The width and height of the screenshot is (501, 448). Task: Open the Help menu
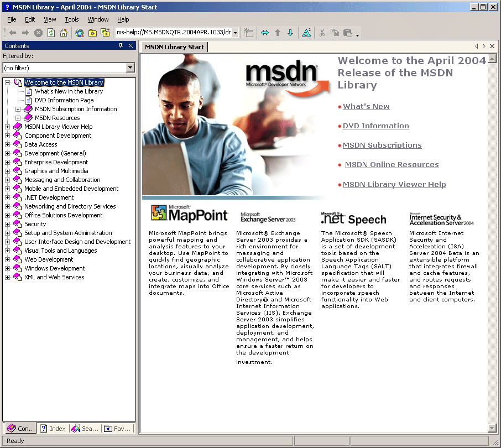pos(123,19)
